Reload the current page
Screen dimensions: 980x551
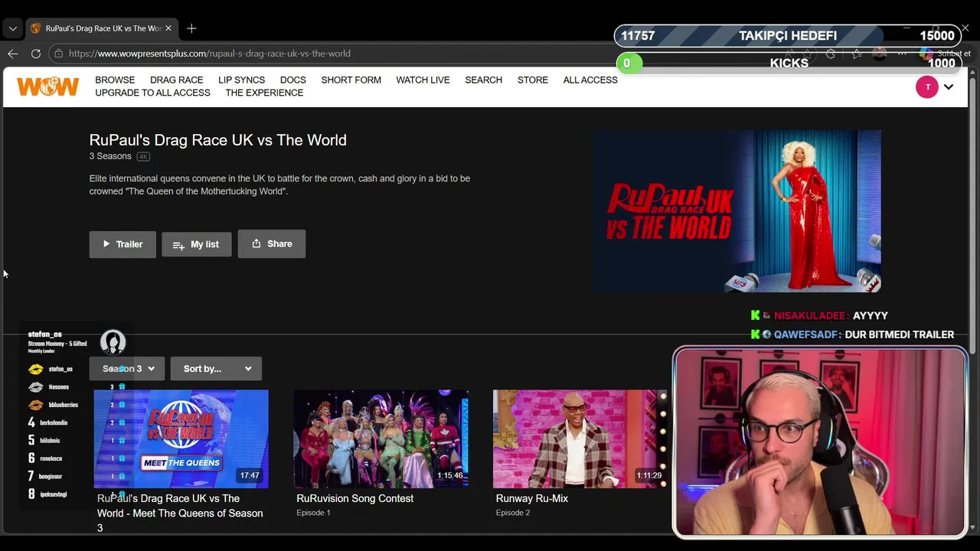pyautogui.click(x=36, y=54)
